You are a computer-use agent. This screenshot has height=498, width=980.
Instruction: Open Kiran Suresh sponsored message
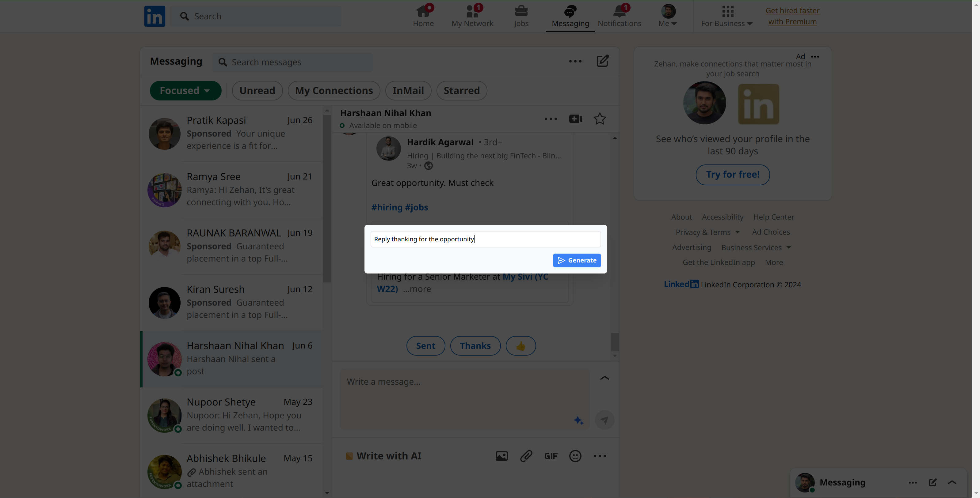pos(231,303)
